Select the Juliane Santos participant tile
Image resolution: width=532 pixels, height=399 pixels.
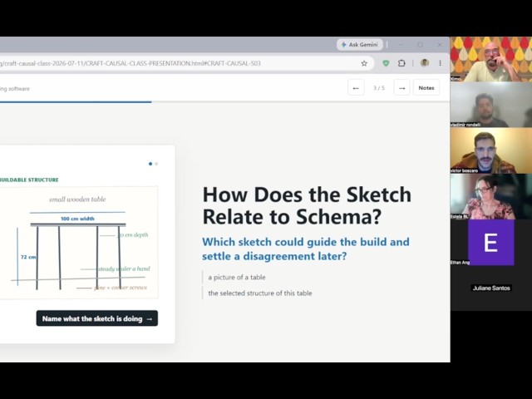point(491,288)
